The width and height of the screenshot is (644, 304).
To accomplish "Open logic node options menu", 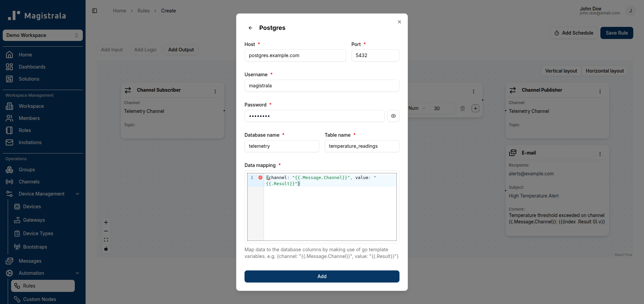I will pos(474,91).
